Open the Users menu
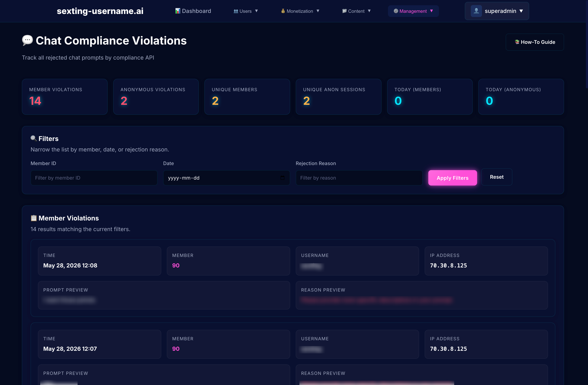This screenshot has width=588, height=385. coord(246,11)
